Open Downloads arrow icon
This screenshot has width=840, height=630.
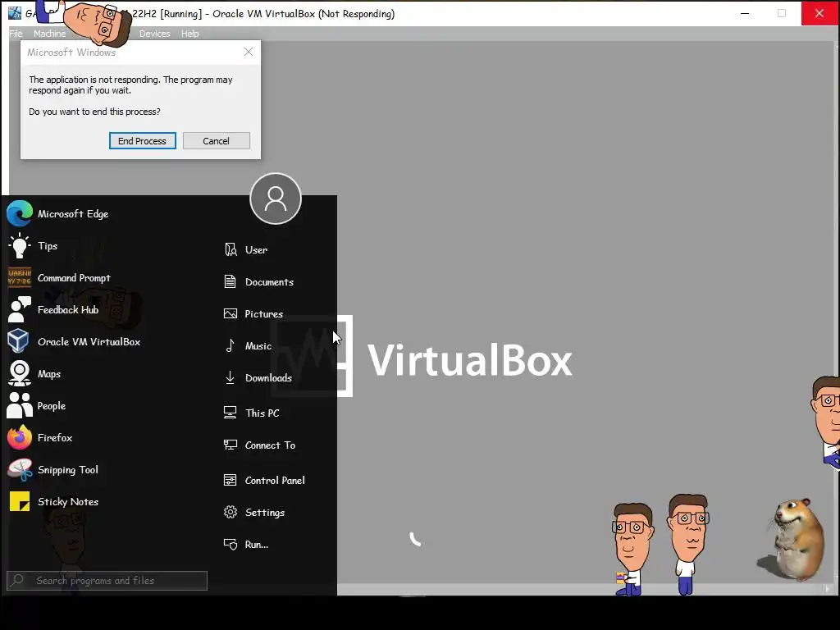point(230,377)
